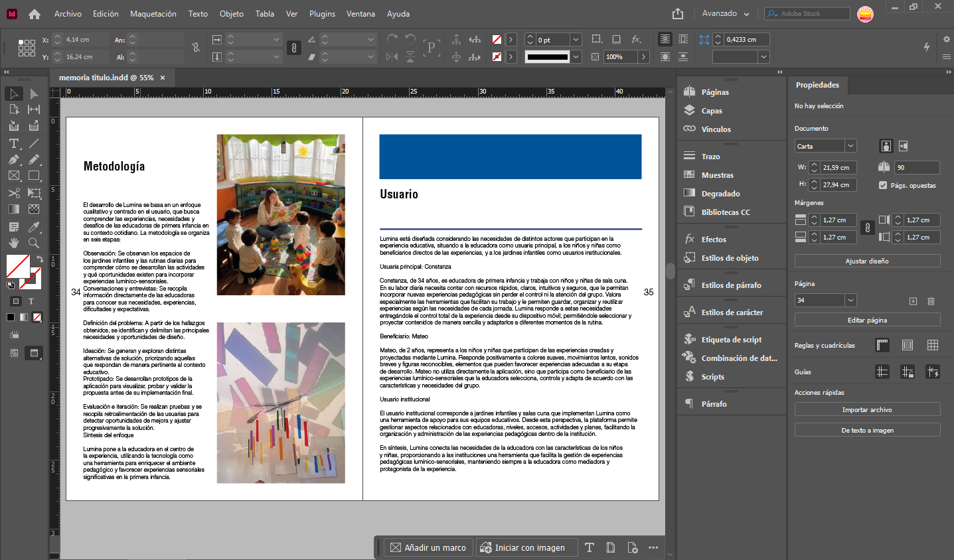Select the Free Transform tool
The height and width of the screenshot is (560, 954).
click(34, 193)
